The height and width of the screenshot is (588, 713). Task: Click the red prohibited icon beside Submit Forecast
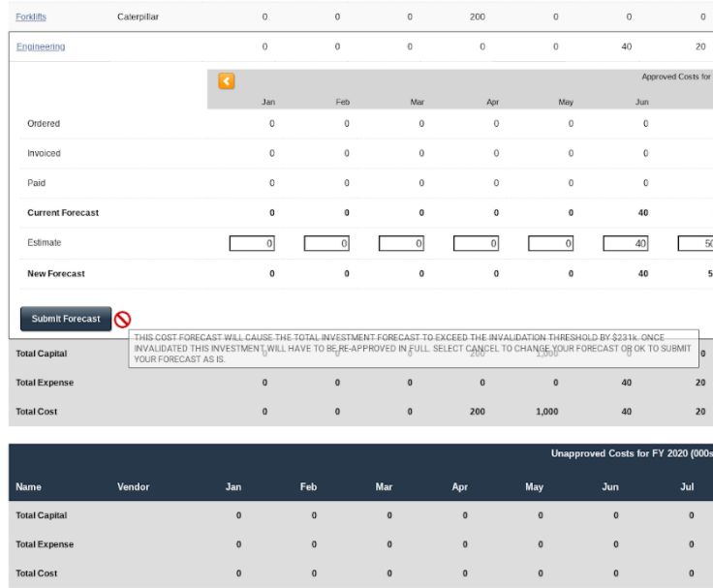tap(122, 320)
